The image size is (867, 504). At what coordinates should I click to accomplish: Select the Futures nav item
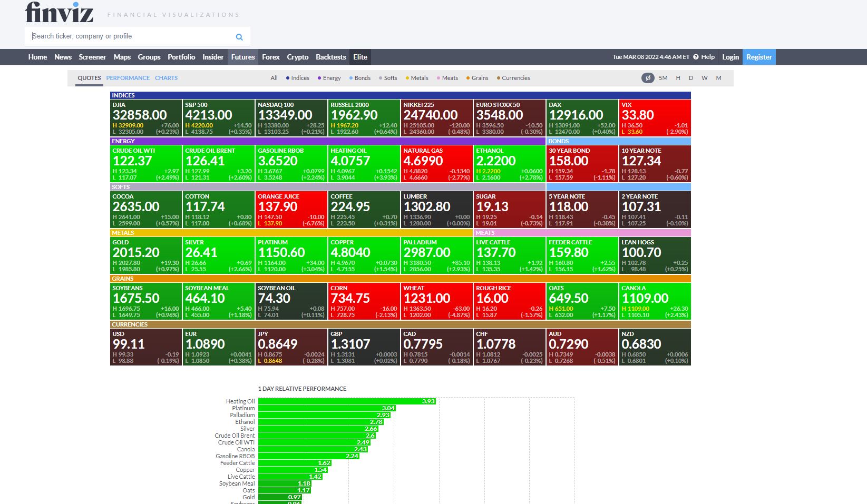(x=243, y=57)
